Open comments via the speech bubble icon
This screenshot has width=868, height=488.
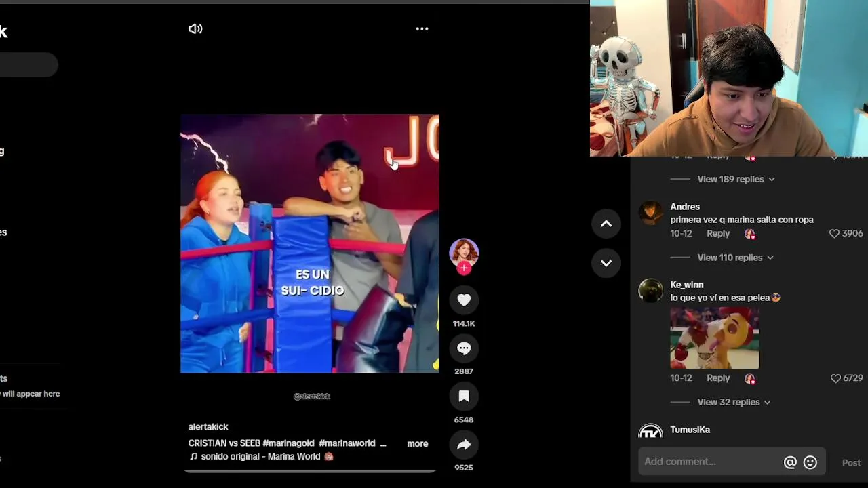tap(464, 348)
